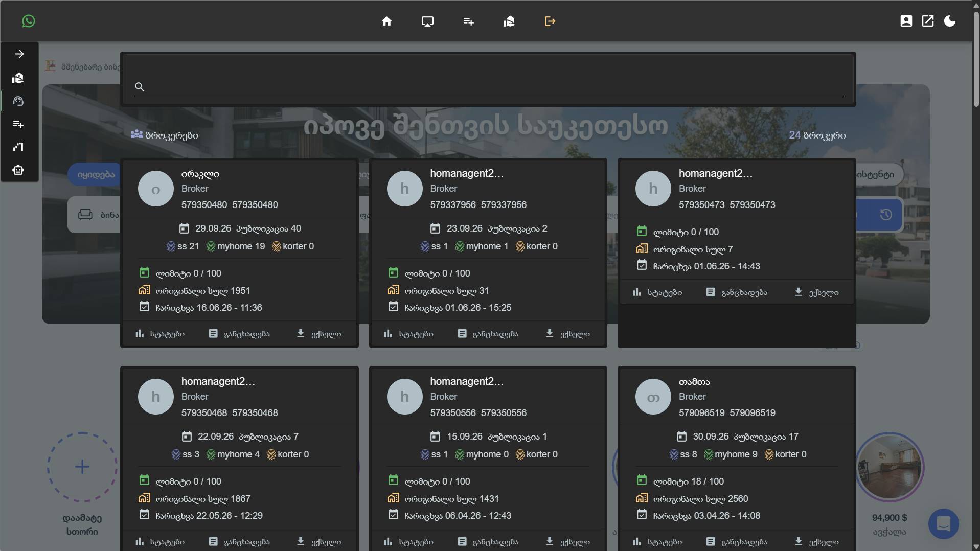Open the 94,900 $ story thumbnail

pos(890,467)
